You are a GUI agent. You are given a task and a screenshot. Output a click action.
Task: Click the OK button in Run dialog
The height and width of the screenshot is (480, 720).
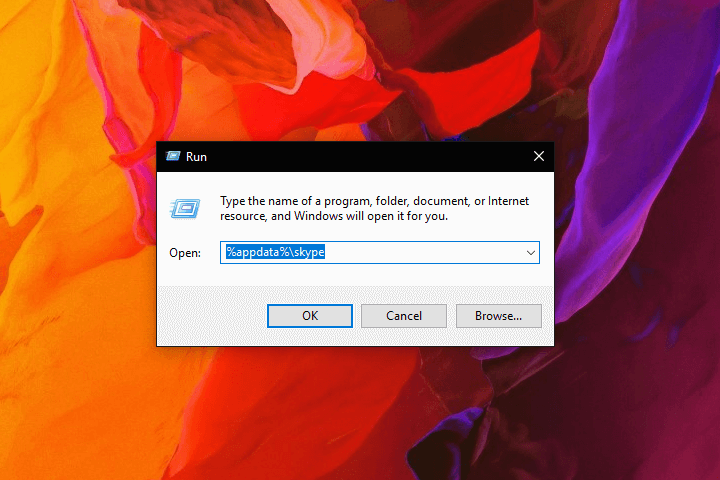tap(310, 316)
